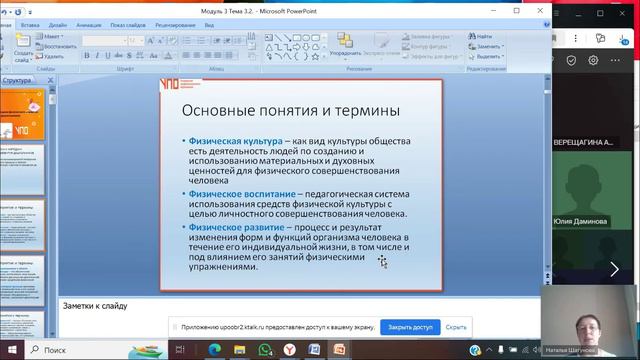Switch to the Анимация tab

click(89, 25)
